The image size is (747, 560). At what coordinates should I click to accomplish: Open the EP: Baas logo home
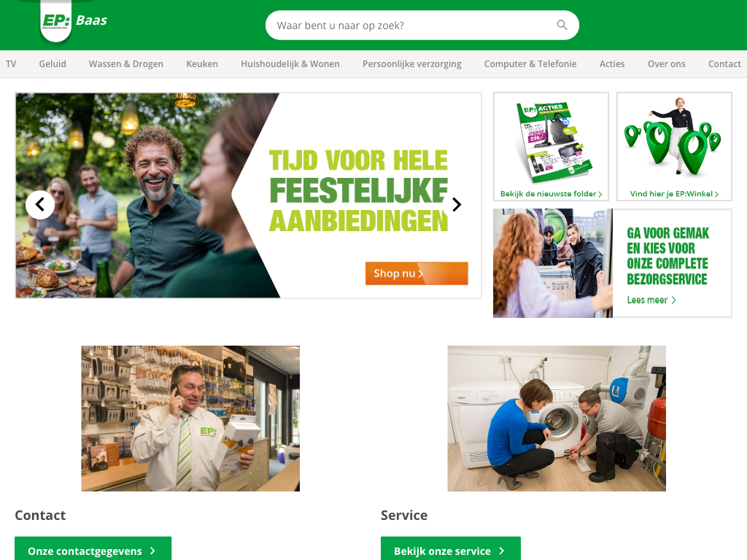tap(74, 21)
